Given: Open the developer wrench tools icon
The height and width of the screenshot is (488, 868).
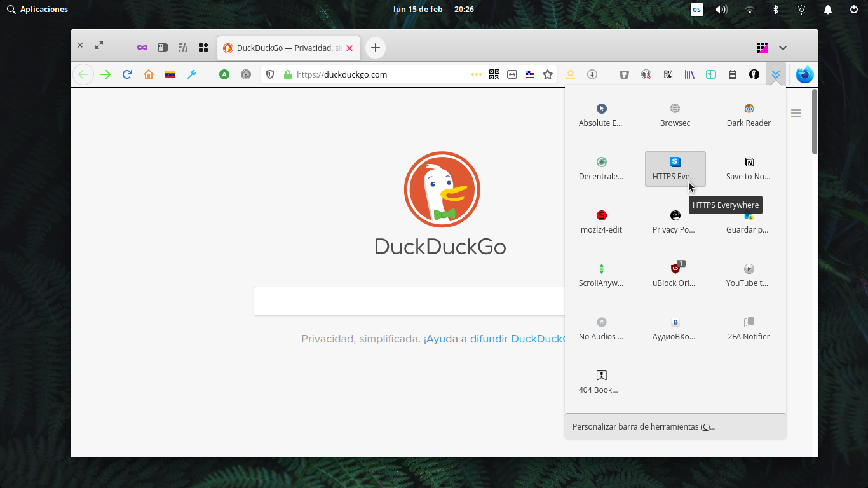Looking at the screenshot, I should coord(192,74).
